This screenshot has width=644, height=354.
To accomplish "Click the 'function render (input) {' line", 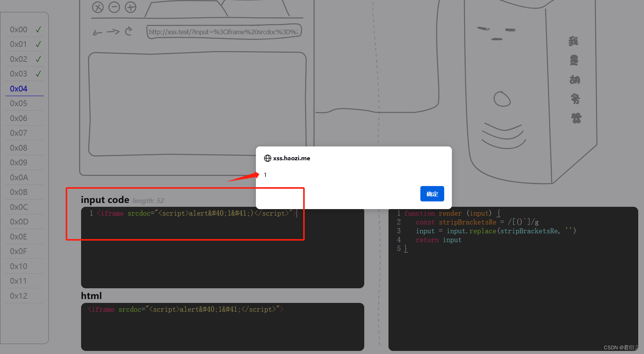I will coord(452,213).
